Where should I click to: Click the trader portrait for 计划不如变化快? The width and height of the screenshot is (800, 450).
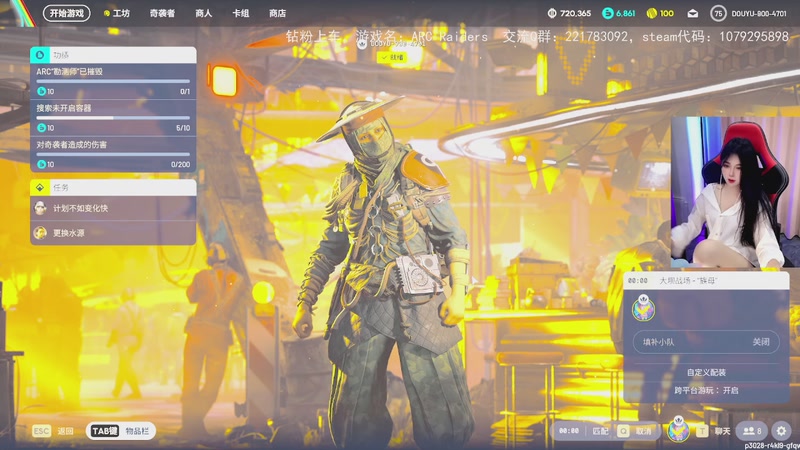40,208
